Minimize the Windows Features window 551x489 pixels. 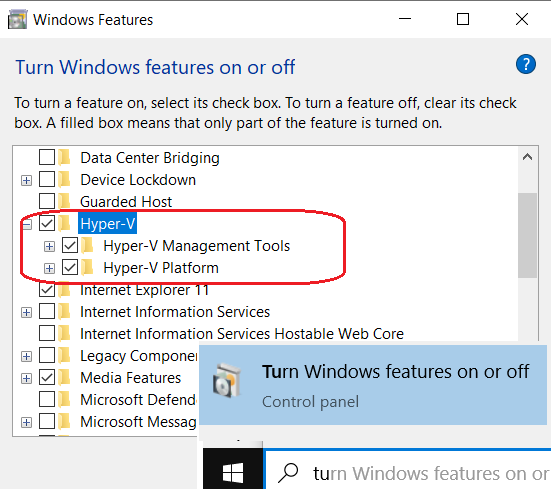405,19
